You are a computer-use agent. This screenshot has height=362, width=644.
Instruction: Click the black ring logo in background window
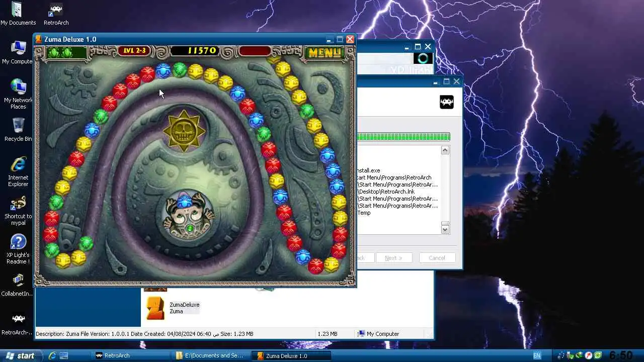(423, 58)
